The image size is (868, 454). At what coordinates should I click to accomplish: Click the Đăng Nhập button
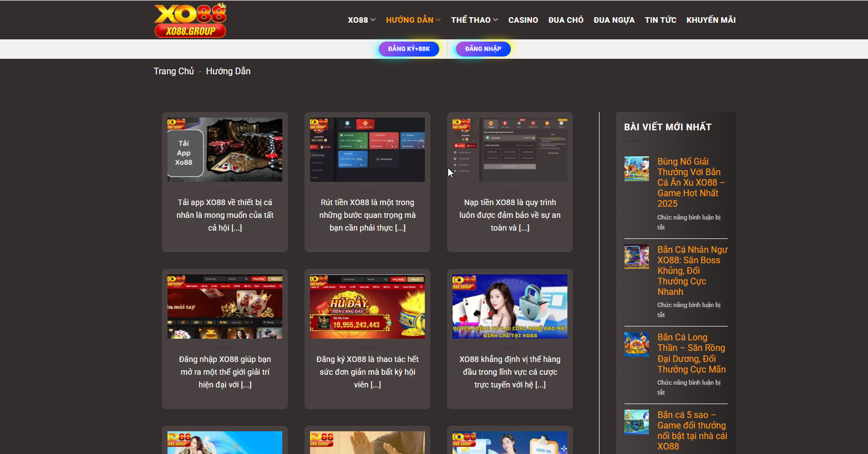click(x=483, y=49)
